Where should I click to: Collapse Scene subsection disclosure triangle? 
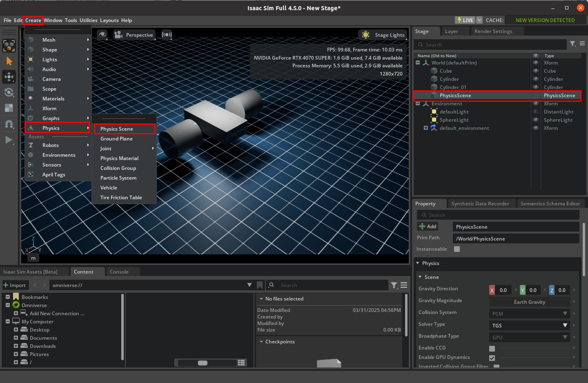pos(420,277)
